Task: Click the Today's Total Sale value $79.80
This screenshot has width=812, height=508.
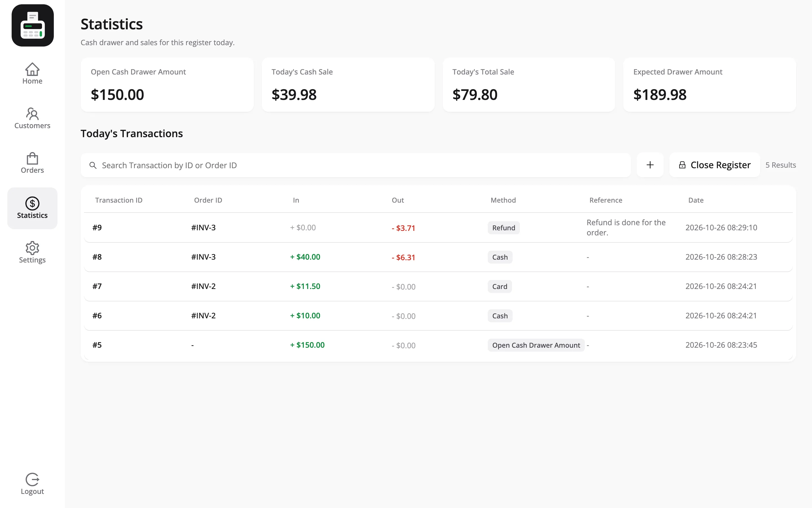Action: [x=475, y=95]
